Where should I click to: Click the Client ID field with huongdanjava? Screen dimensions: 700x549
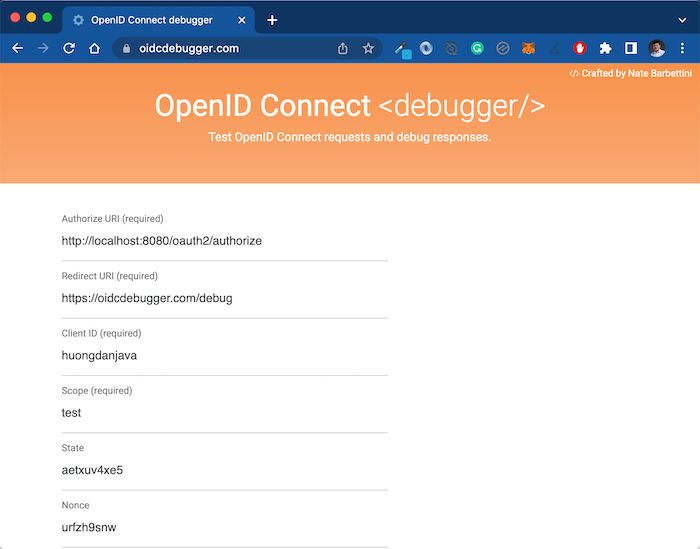[225, 355]
